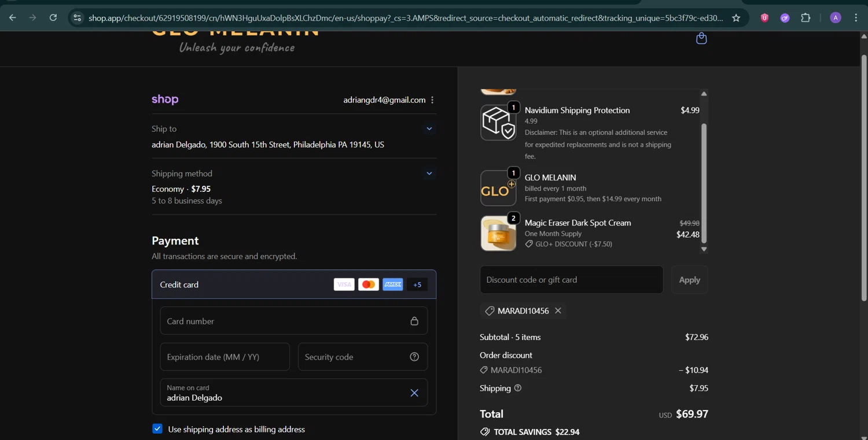Click the browser address bar URL
Viewport: 868px width, 440px height.
click(x=406, y=18)
